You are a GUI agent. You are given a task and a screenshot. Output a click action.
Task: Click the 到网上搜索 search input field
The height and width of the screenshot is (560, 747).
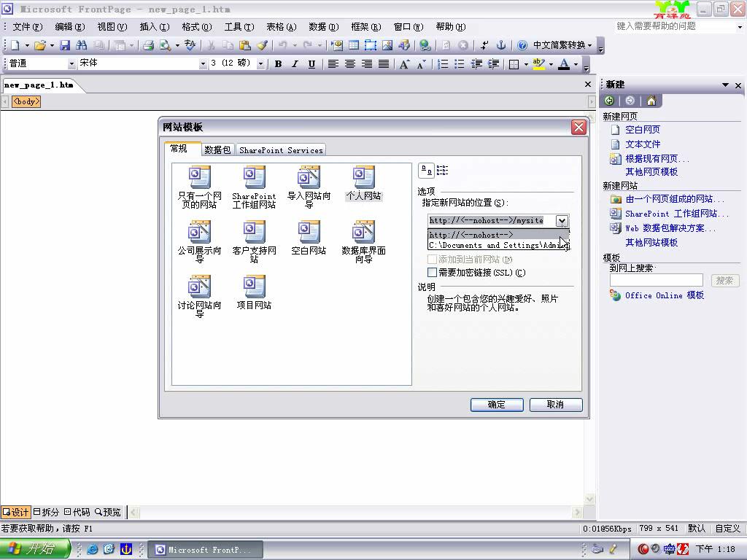[656, 280]
